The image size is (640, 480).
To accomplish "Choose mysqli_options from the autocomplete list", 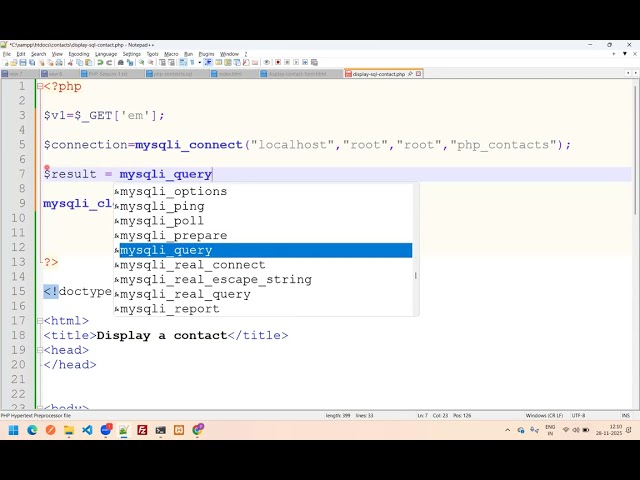I will pos(263,191).
